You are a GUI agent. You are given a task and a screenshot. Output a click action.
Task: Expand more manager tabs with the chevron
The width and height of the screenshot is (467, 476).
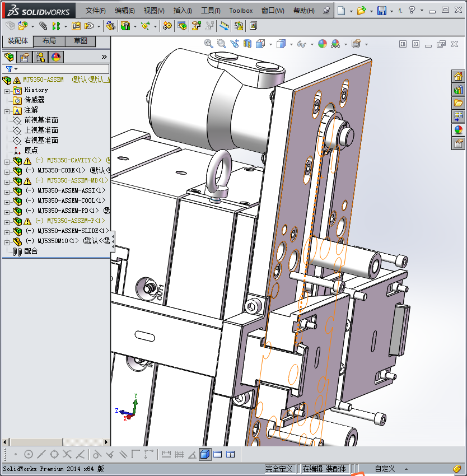point(104,57)
